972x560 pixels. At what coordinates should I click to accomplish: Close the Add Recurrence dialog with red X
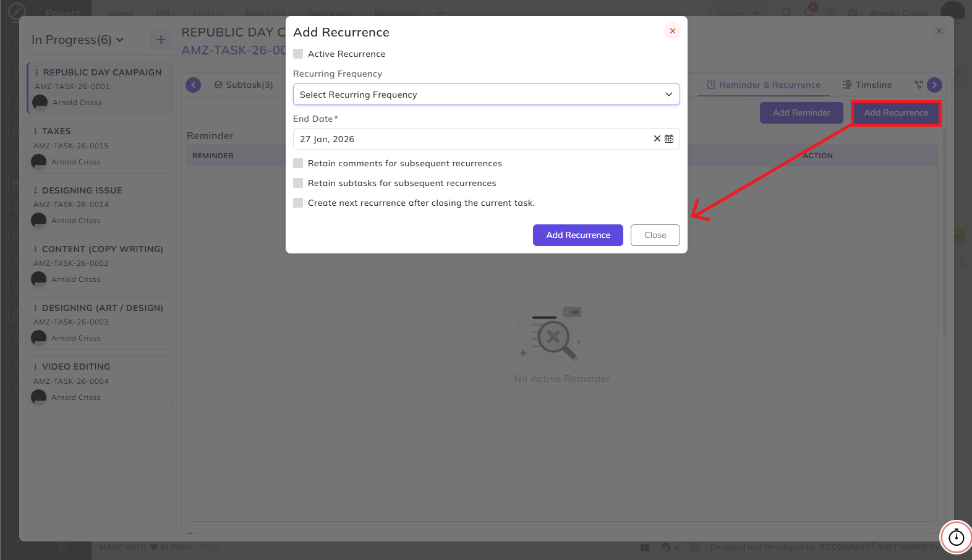672,31
